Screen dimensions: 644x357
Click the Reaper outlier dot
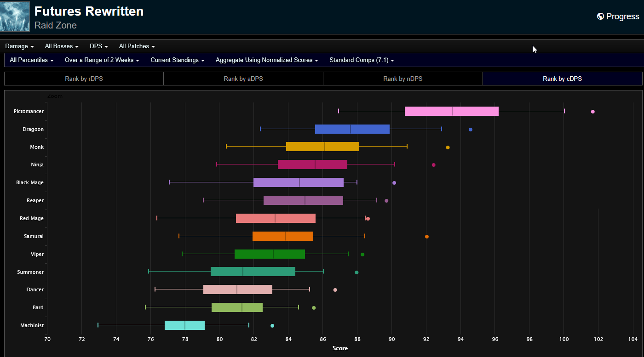tap(386, 201)
